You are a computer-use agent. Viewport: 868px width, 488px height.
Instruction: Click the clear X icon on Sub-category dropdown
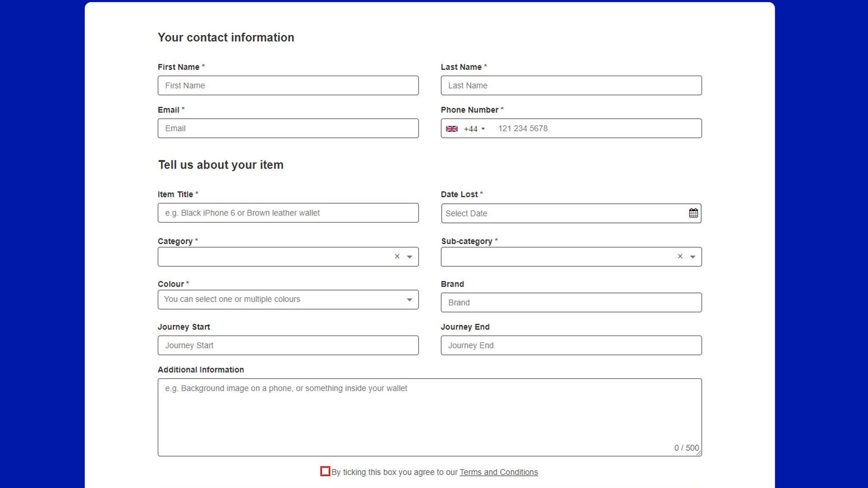tap(680, 256)
